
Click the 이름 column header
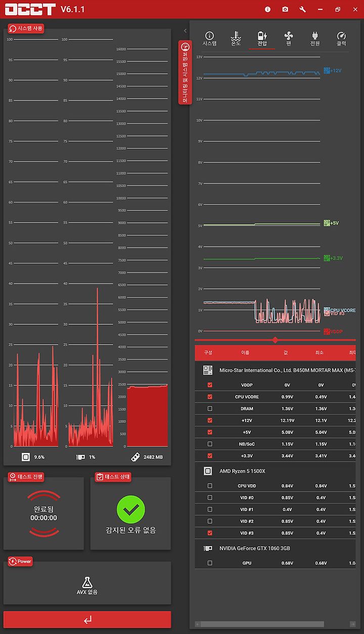coord(245,353)
